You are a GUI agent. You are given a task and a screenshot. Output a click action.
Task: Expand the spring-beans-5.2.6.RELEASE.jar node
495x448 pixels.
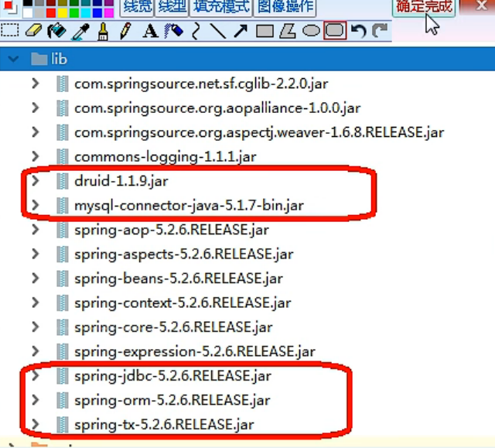point(36,279)
